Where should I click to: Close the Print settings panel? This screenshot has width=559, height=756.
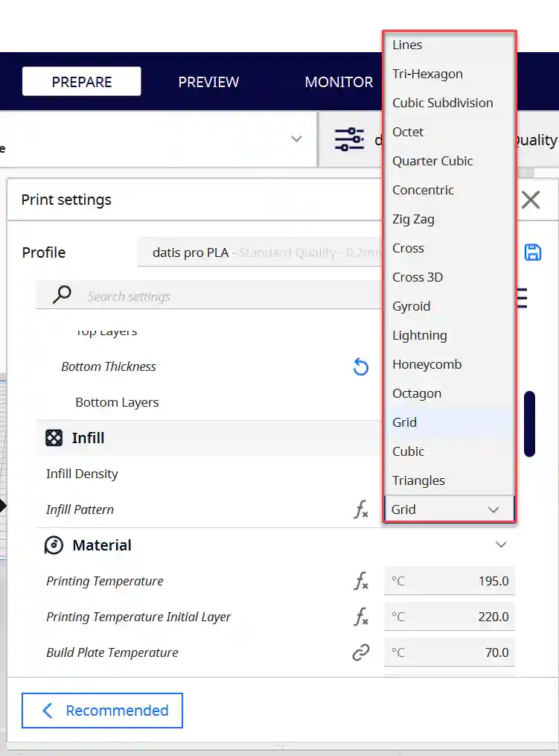[531, 200]
